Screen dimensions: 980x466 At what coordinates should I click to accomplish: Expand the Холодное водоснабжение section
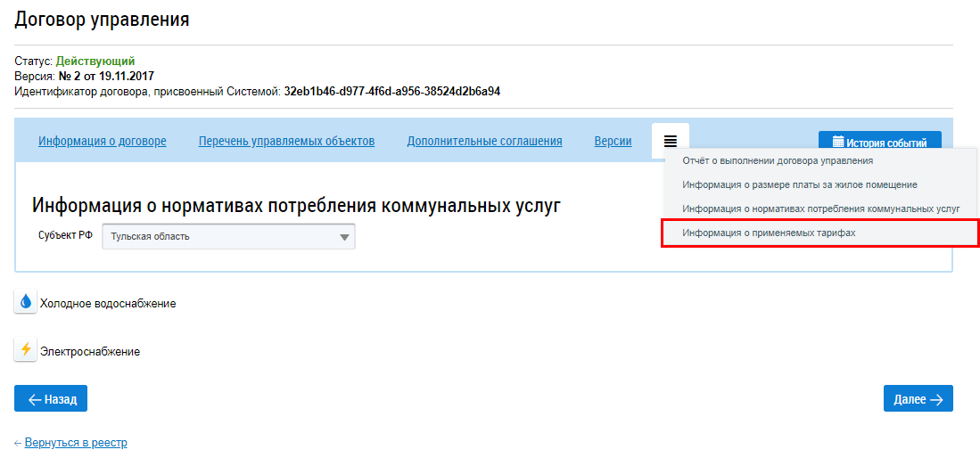(x=108, y=303)
